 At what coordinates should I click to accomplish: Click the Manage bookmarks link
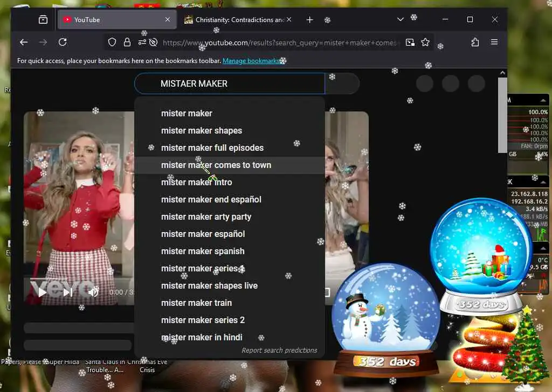click(x=251, y=61)
